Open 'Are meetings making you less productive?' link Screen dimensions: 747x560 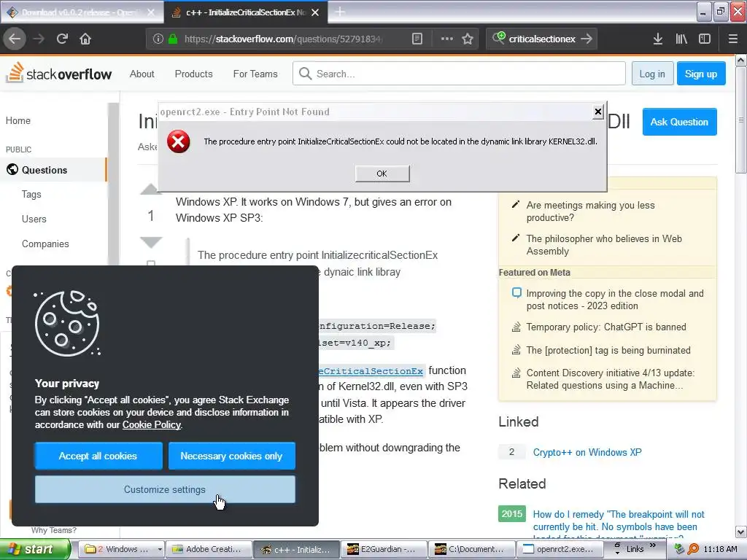coord(591,211)
